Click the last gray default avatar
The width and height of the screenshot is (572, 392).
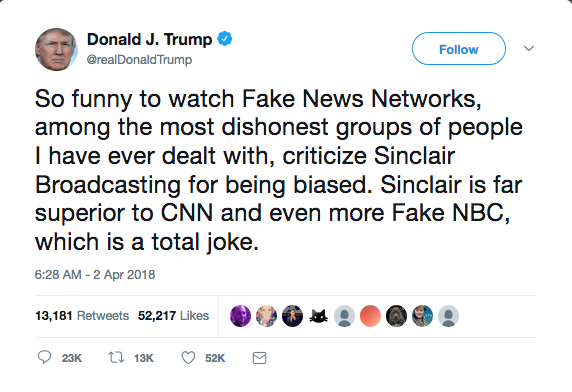pyautogui.click(x=448, y=316)
